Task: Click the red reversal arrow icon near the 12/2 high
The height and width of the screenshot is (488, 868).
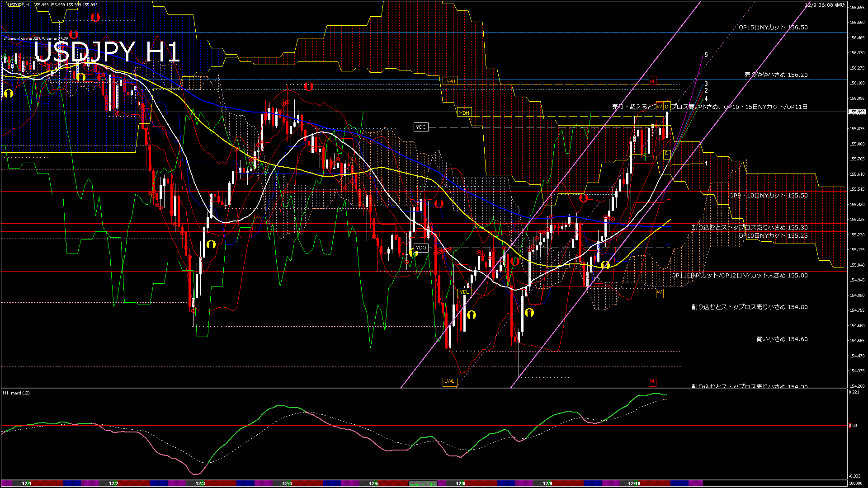Action: pyautogui.click(x=96, y=18)
